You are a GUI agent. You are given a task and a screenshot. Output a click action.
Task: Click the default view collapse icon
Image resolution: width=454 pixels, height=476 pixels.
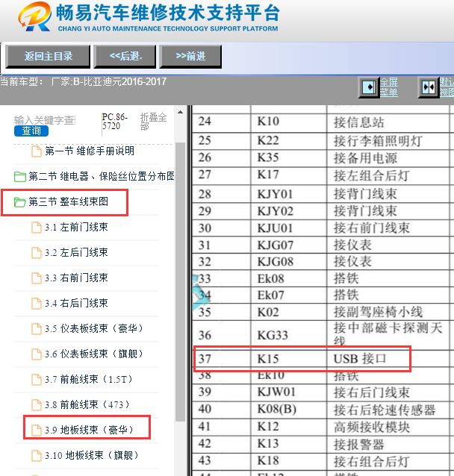click(x=429, y=88)
